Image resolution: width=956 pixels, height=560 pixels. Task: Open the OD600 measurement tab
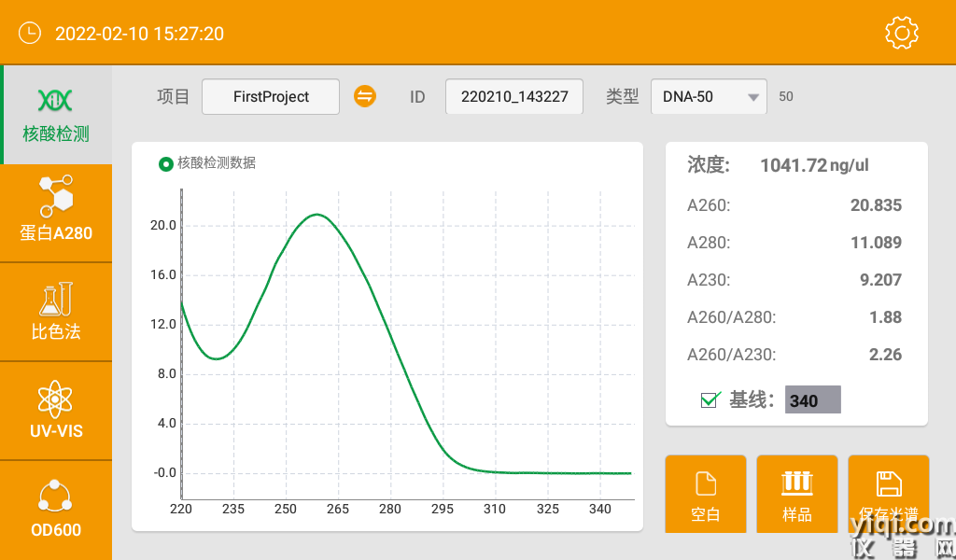[x=56, y=510]
